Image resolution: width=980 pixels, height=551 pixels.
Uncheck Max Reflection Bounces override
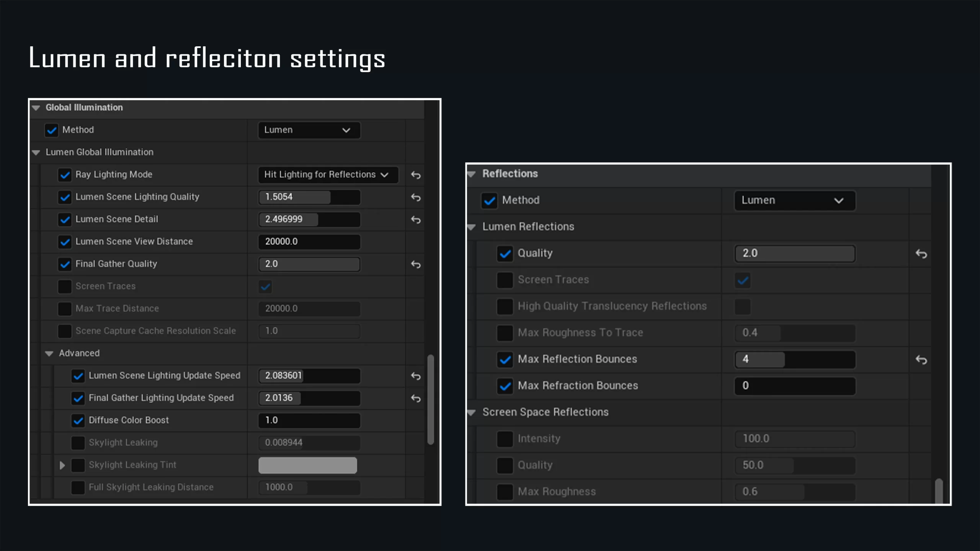[x=505, y=360]
